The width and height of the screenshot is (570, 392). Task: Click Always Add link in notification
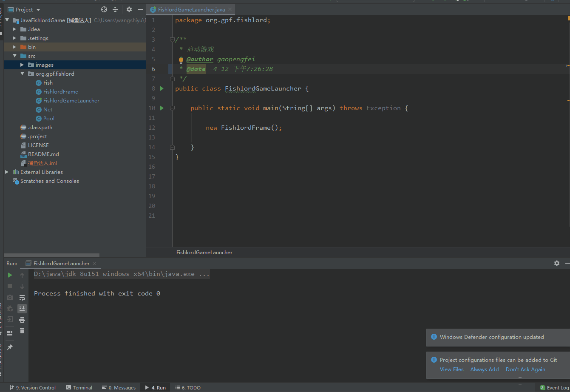coord(484,369)
